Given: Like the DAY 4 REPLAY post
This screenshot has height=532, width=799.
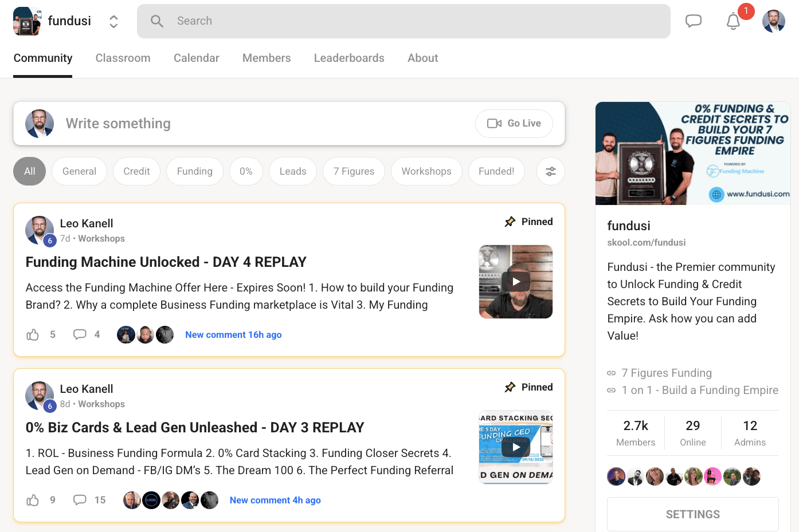Looking at the screenshot, I should tap(33, 334).
